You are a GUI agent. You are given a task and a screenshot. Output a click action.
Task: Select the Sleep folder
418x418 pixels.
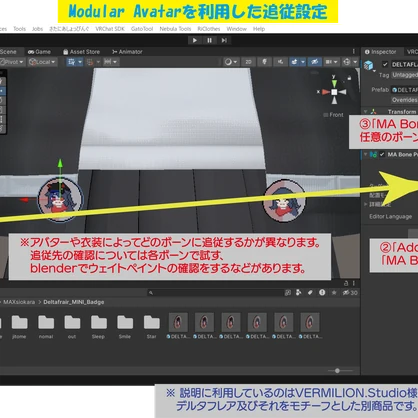pos(98,326)
